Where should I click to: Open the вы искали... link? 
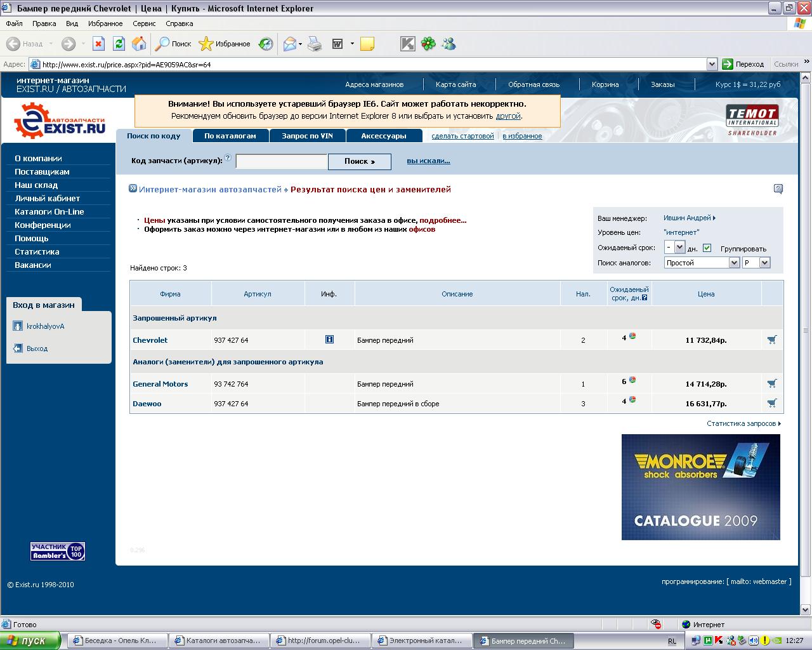(x=428, y=161)
